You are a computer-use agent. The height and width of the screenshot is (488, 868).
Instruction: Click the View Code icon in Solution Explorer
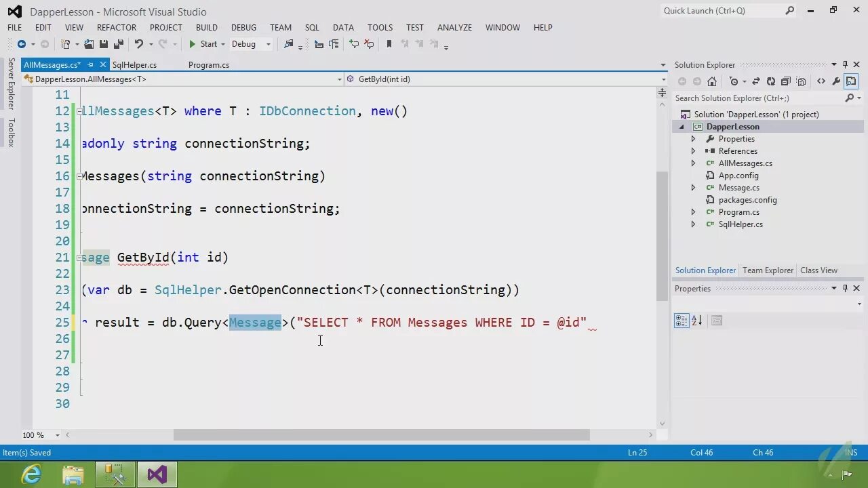click(x=821, y=81)
